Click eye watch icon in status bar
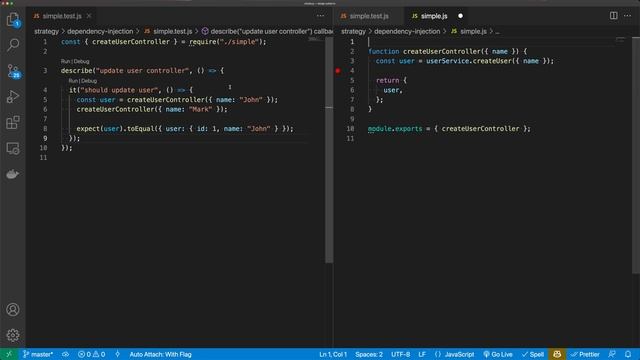 tap(65, 354)
